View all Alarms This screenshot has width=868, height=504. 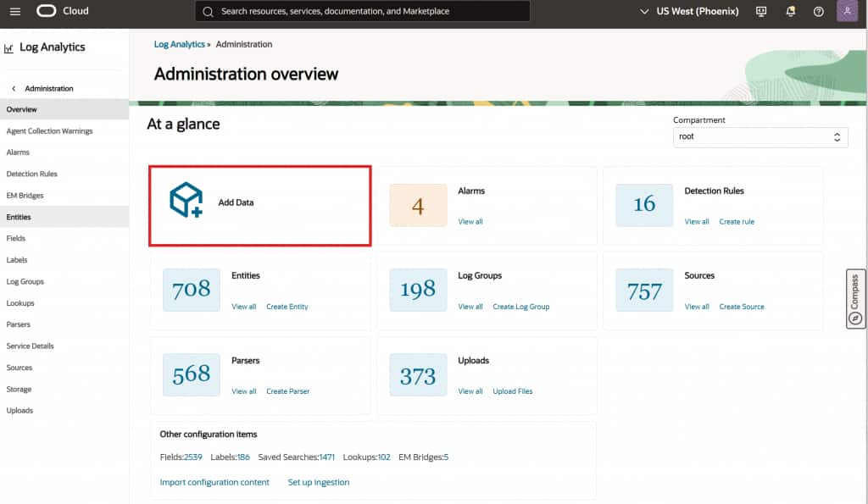470,222
